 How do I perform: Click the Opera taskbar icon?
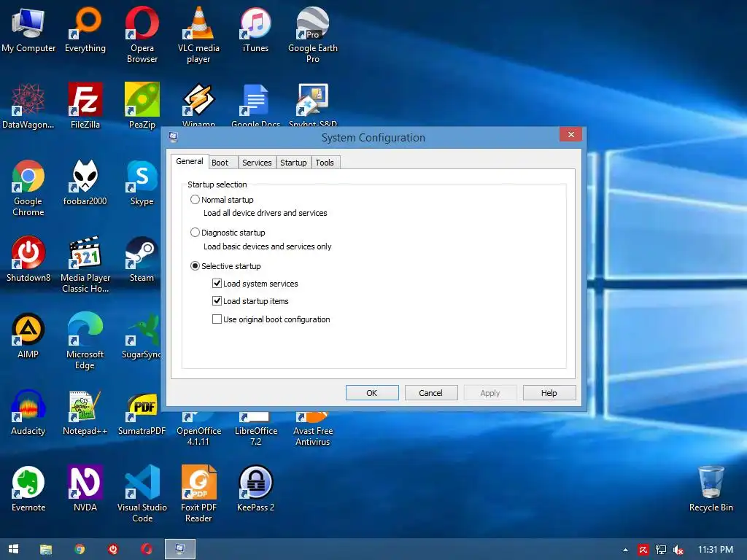146,549
